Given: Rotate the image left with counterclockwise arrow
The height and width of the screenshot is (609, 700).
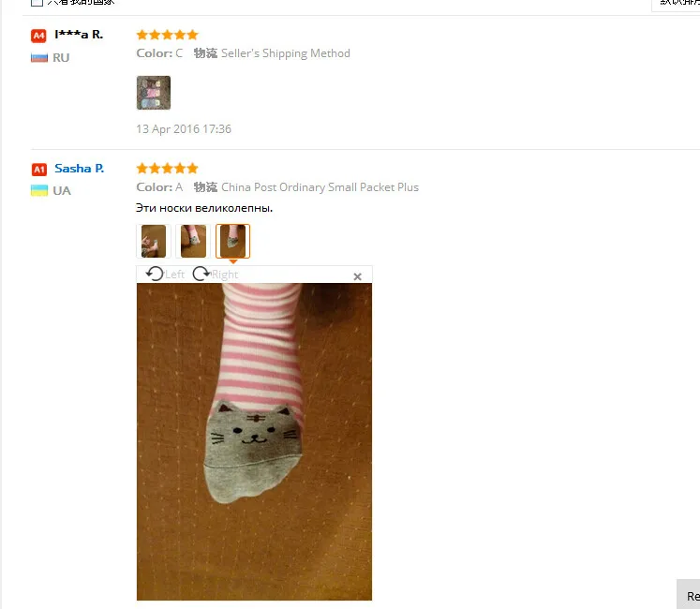Looking at the screenshot, I should pos(155,274).
